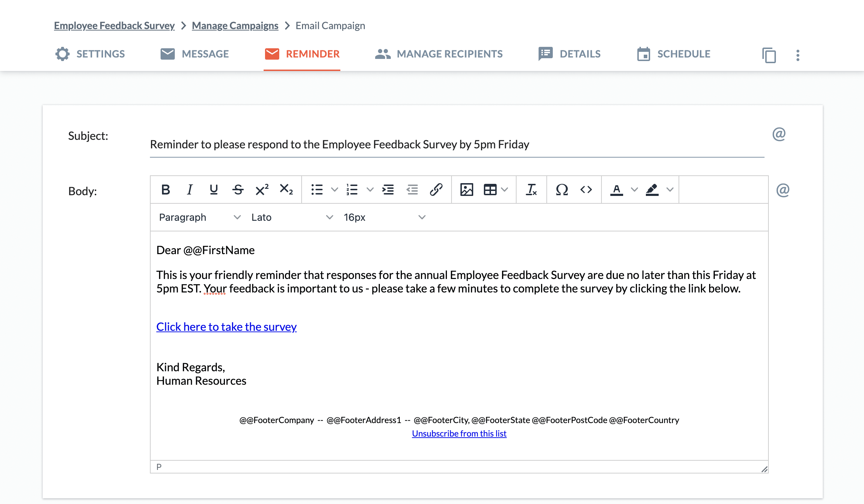Open the Lato font family dropdown
Viewport: 864px width, 504px height.
pyautogui.click(x=292, y=217)
